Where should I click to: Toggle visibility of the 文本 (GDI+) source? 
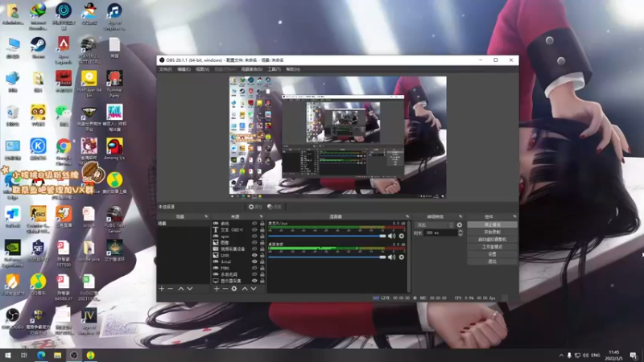pos(254,230)
